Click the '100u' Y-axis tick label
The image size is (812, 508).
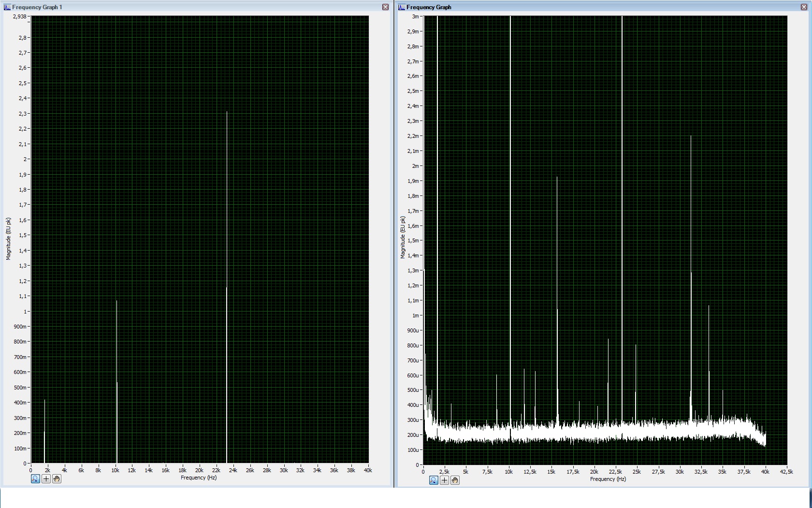(413, 450)
